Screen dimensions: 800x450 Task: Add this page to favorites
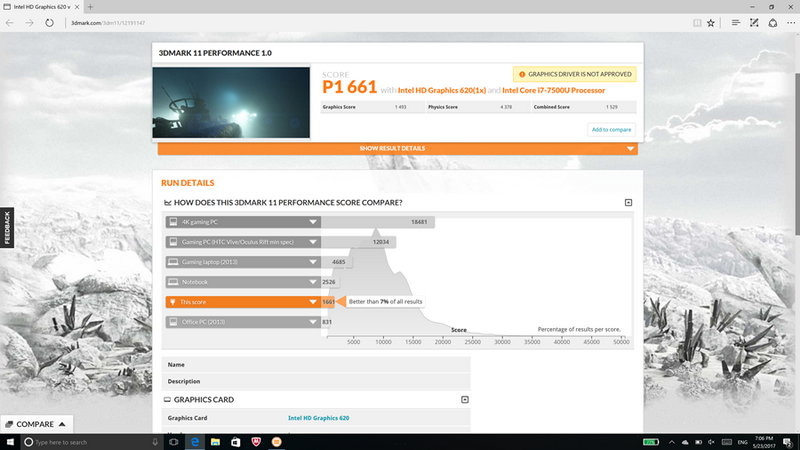pyautogui.click(x=711, y=23)
